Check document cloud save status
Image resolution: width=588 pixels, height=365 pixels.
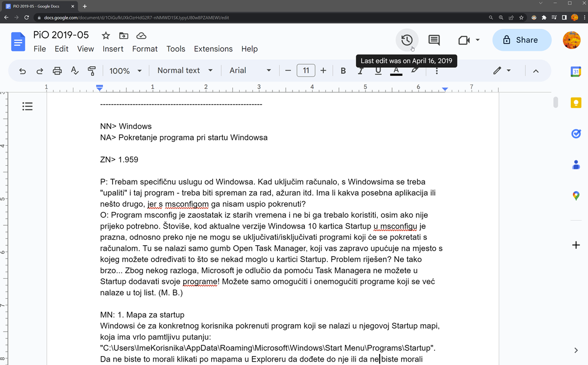pos(141,36)
